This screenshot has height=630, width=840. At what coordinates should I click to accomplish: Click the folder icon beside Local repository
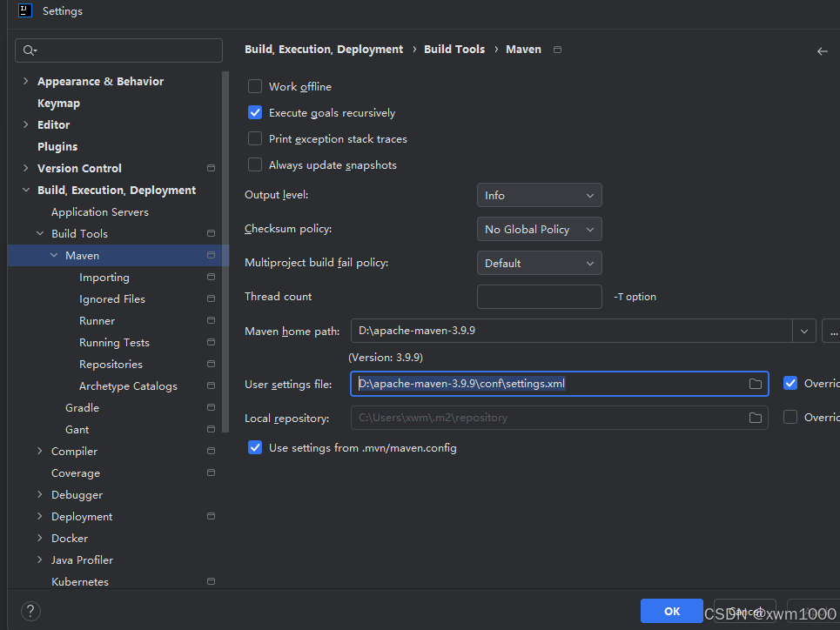(755, 418)
